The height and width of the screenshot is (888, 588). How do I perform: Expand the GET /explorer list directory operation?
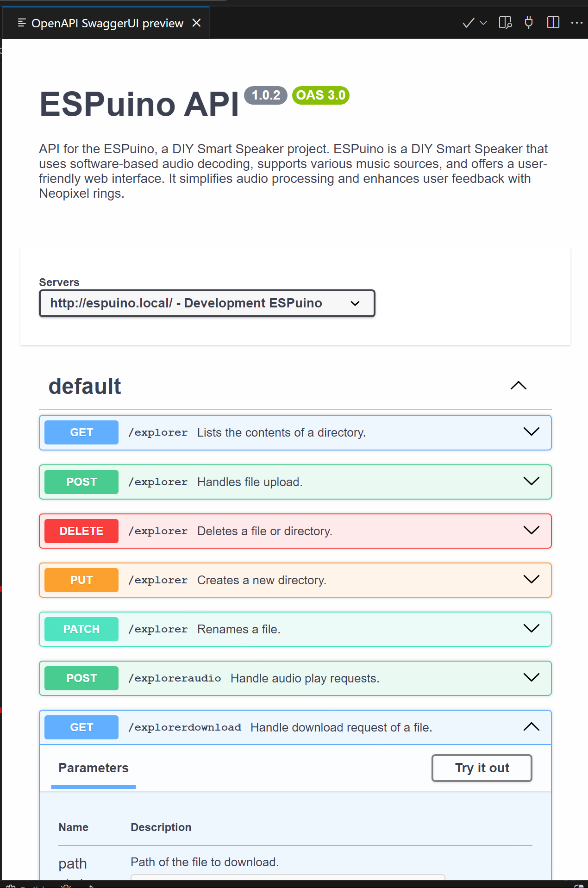coord(295,432)
